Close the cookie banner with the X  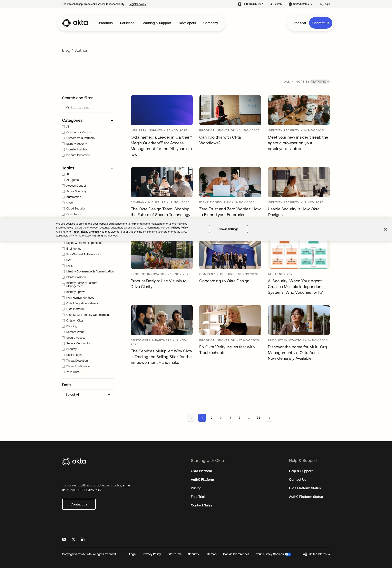[385, 229]
